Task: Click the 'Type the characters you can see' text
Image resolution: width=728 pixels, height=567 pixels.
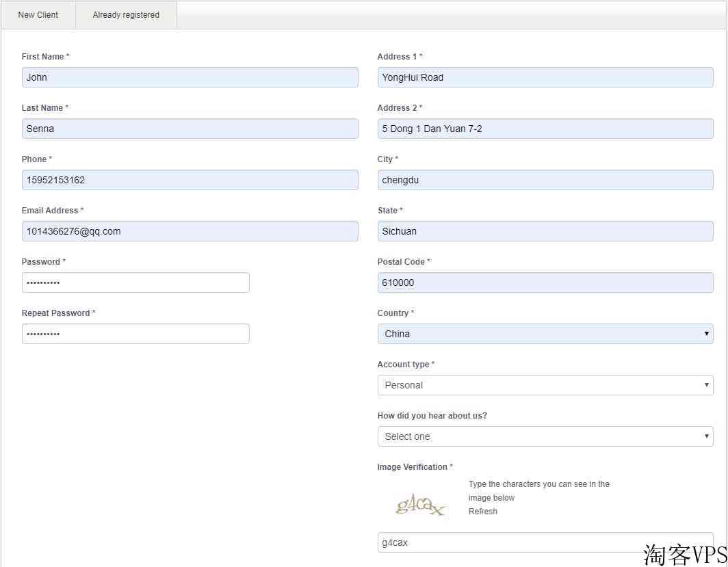Action: [x=539, y=490]
